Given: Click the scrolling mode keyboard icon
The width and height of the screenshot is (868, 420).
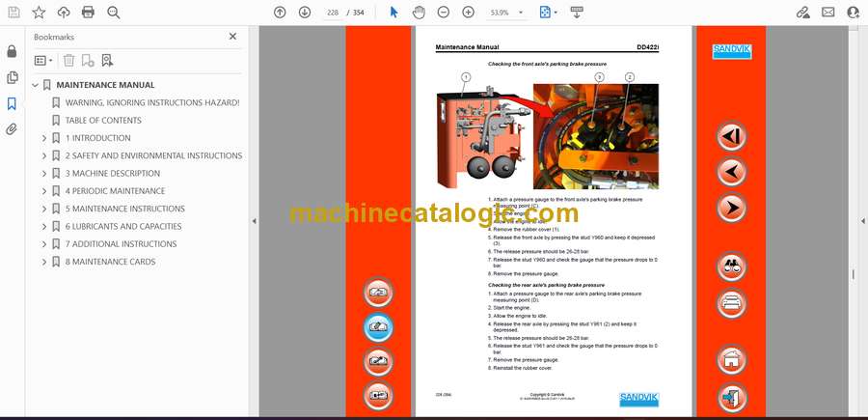Looking at the screenshot, I should coord(577,13).
